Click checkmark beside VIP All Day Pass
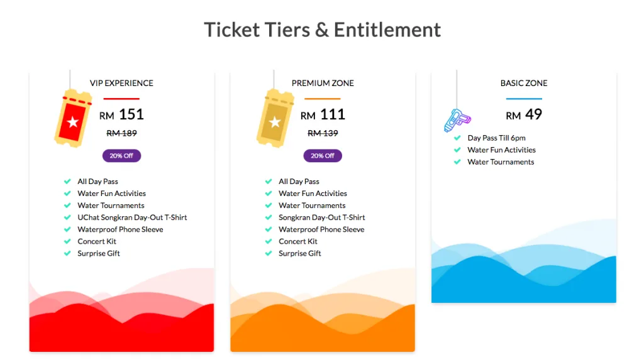This screenshot has width=644, height=360. coord(67,182)
